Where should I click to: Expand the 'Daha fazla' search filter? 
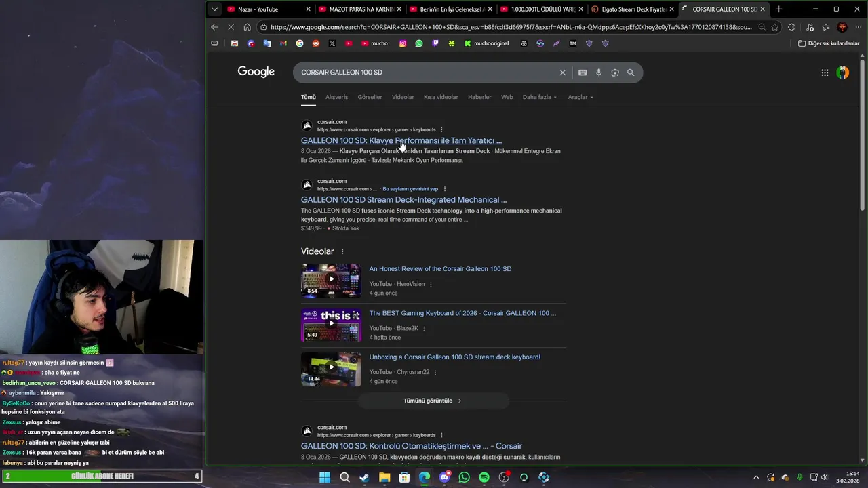coord(540,97)
